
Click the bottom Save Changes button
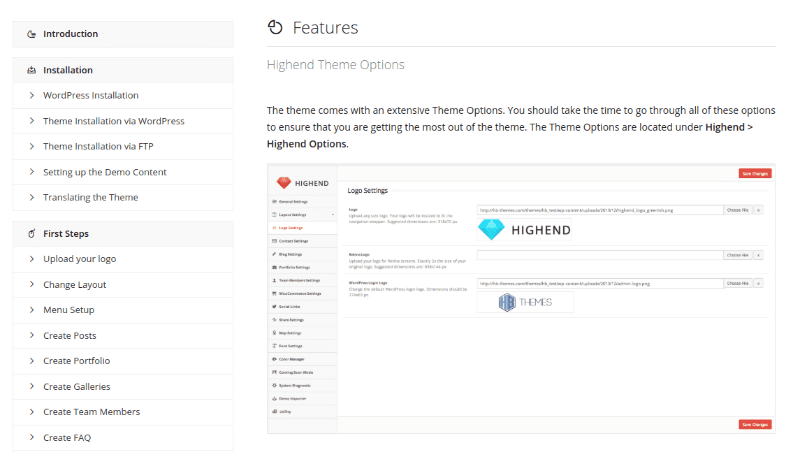pos(755,424)
